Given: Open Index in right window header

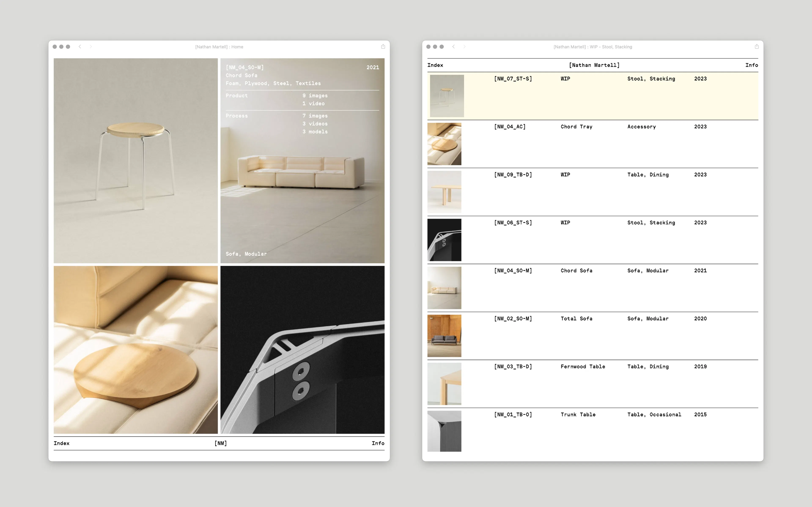Looking at the screenshot, I should coord(435,65).
